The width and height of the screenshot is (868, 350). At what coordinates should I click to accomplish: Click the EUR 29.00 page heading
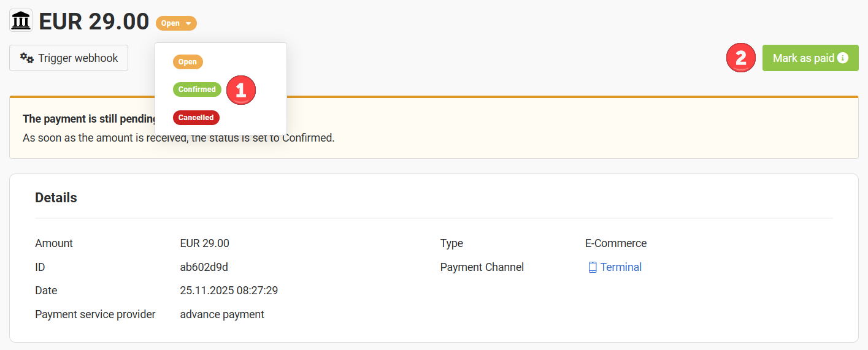[x=94, y=21]
